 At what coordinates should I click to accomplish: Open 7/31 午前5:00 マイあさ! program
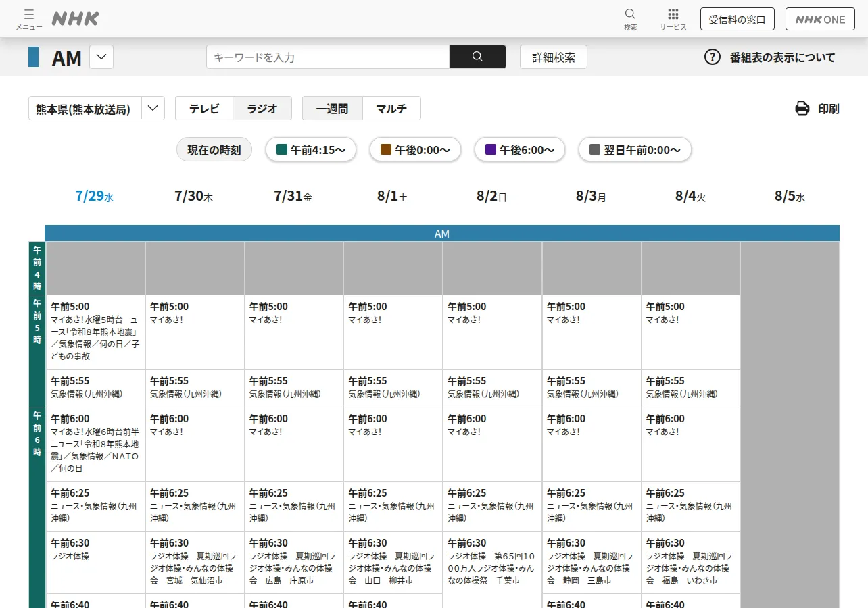click(x=294, y=332)
